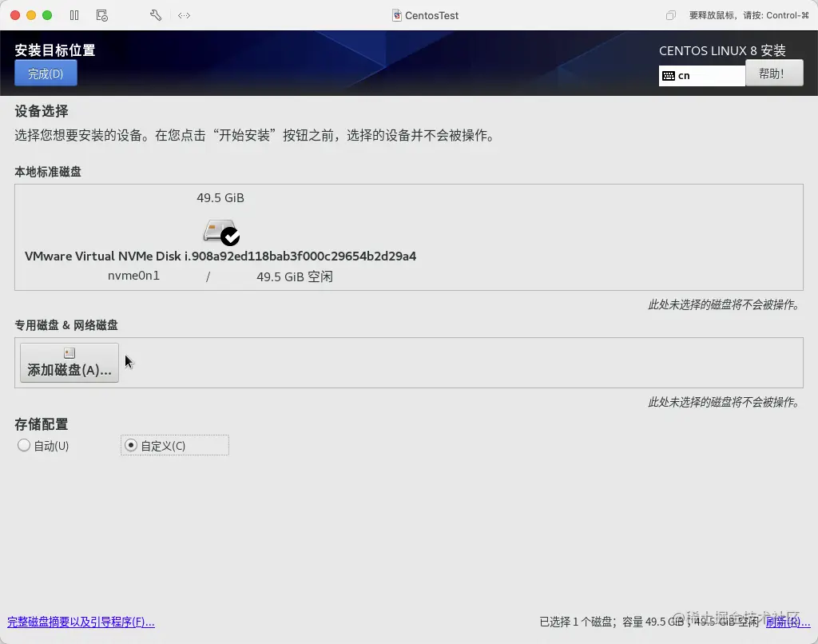The image size is (818, 644).
Task: Pause the CentosTest virtual machine
Action: pos(74,15)
